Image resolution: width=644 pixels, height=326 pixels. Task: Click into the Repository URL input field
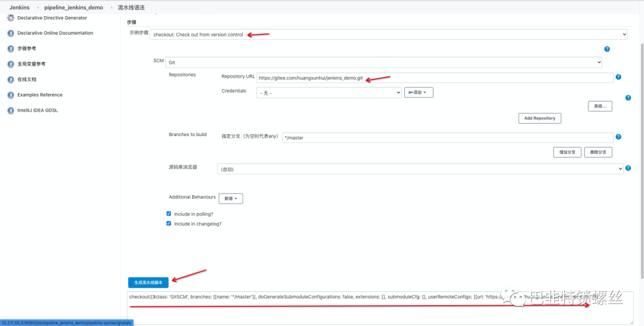click(x=434, y=78)
